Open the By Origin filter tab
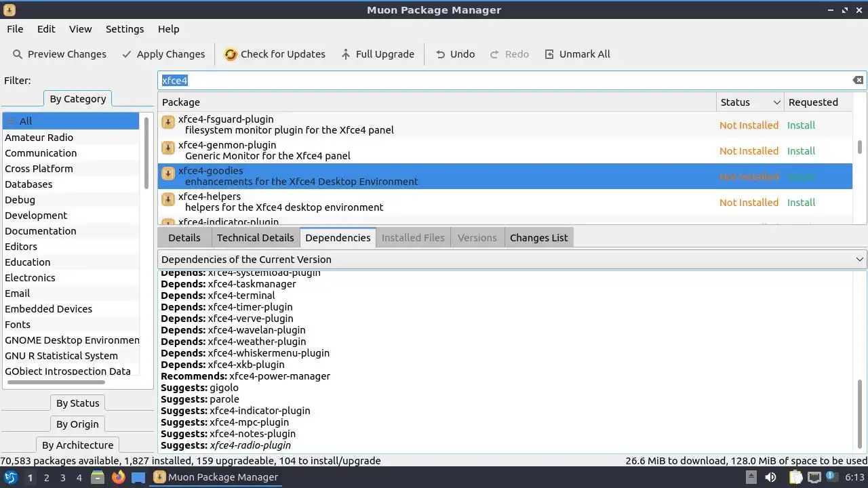Image resolution: width=868 pixels, height=488 pixels. point(78,424)
